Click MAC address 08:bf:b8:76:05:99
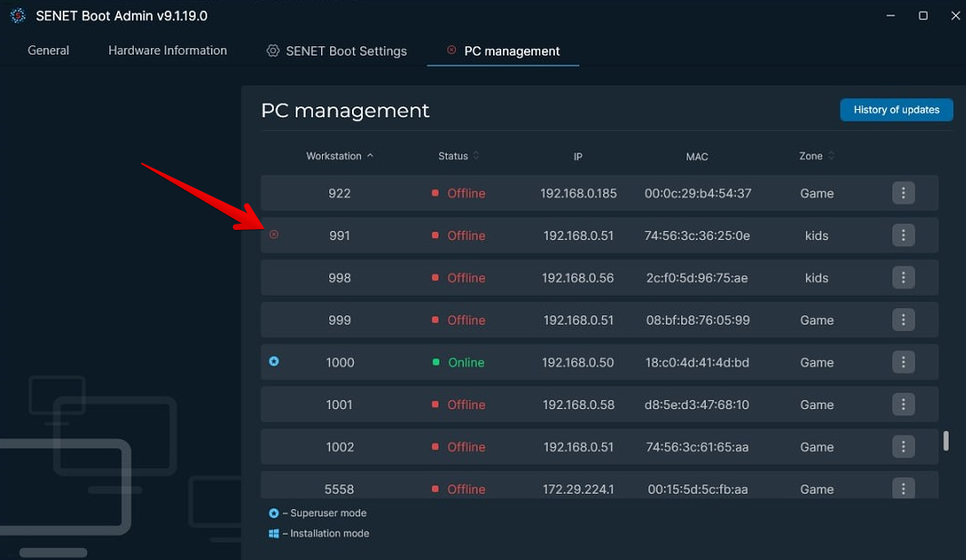This screenshot has height=560, width=966. (698, 320)
